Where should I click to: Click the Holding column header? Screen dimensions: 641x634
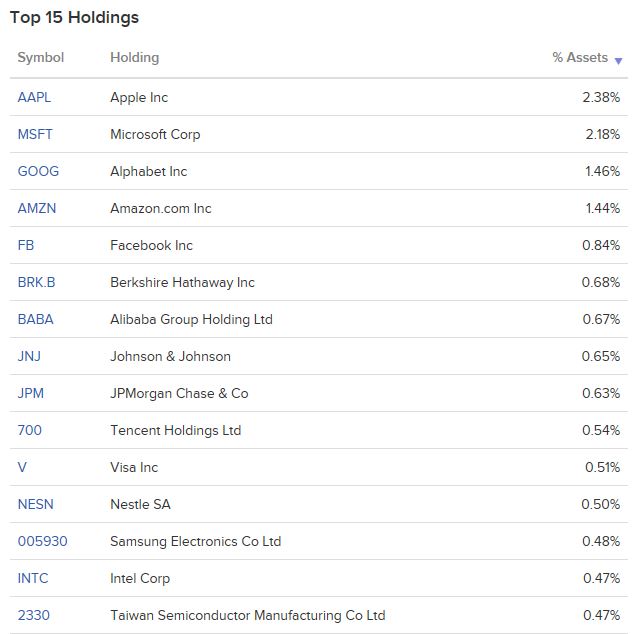[x=134, y=58]
